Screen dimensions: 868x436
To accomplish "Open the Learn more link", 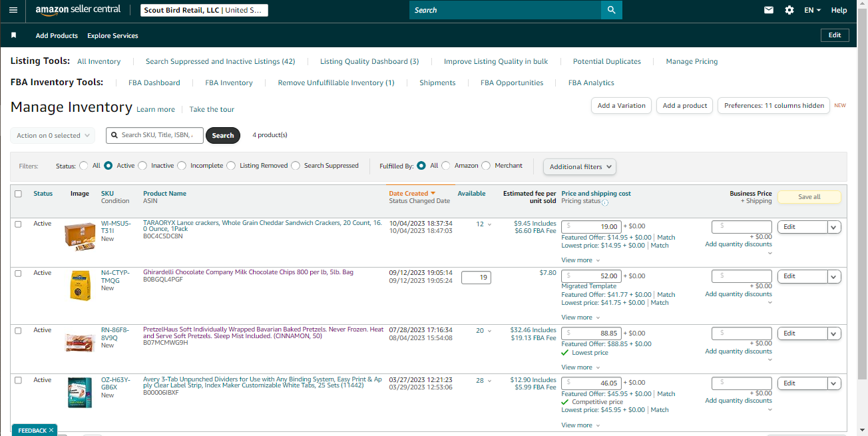I will coord(156,109).
